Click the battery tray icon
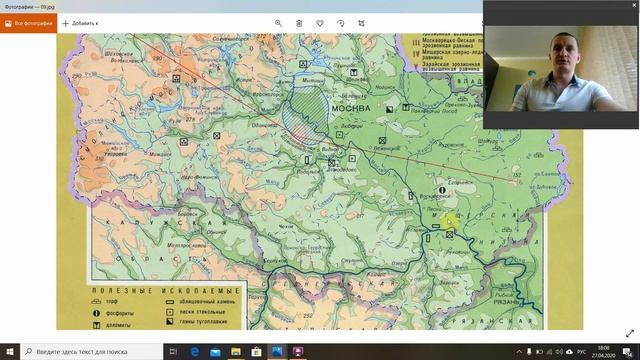640x360 pixels. pos(539,351)
